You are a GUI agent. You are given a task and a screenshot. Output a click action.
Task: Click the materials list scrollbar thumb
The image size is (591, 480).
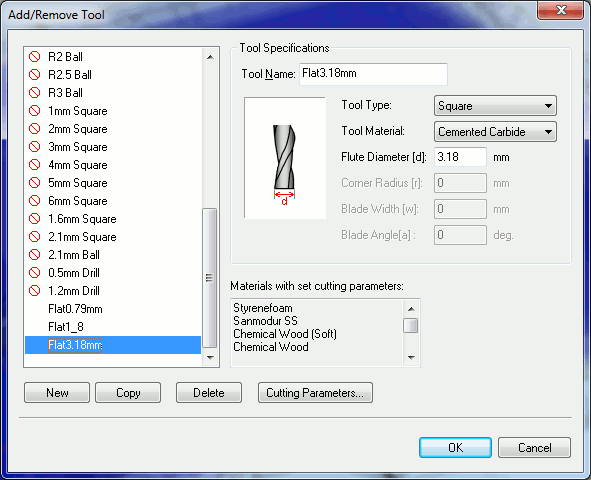coord(410,326)
